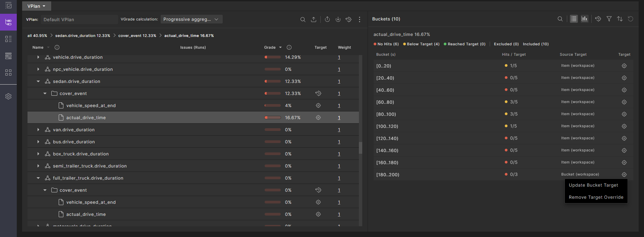Click the search icon in Buckets panel
This screenshot has height=237, width=644.
[560, 19]
